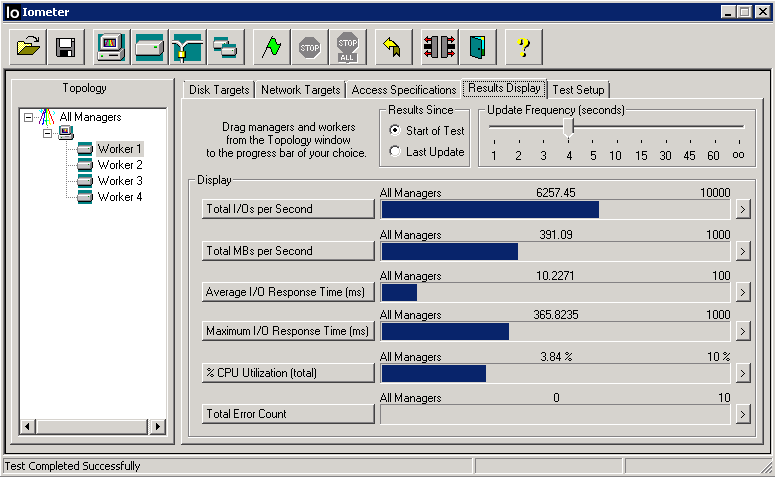Open presentation meter for Total I/Os per Second

pyautogui.click(x=742, y=210)
